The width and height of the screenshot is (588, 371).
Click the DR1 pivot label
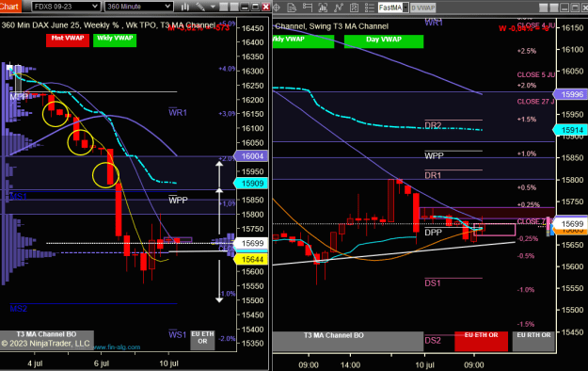[433, 175]
